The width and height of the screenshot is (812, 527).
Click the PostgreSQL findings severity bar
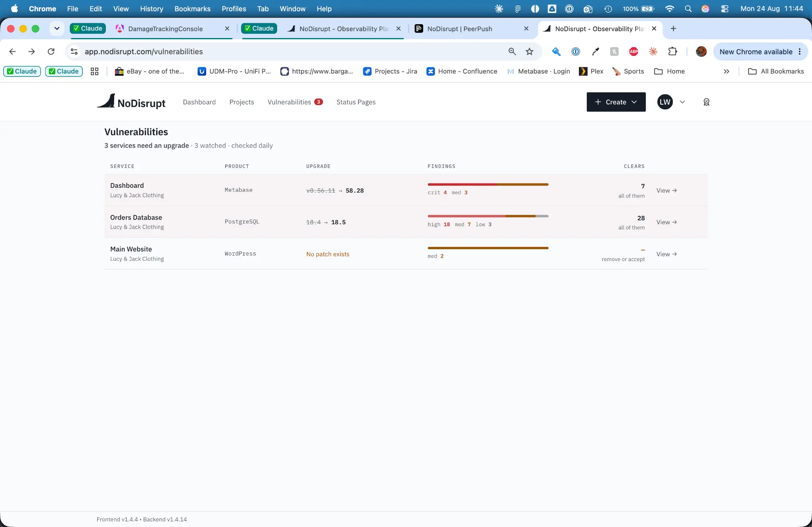point(488,216)
